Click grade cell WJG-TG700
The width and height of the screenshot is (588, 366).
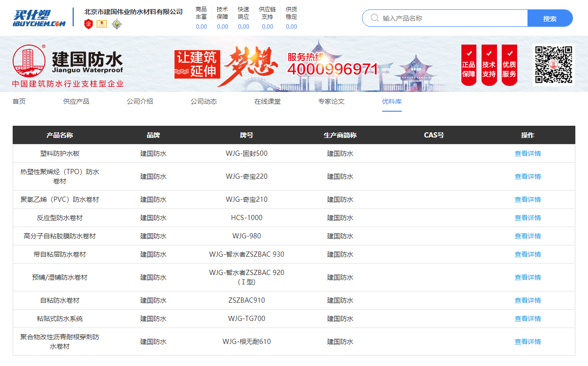247,319
